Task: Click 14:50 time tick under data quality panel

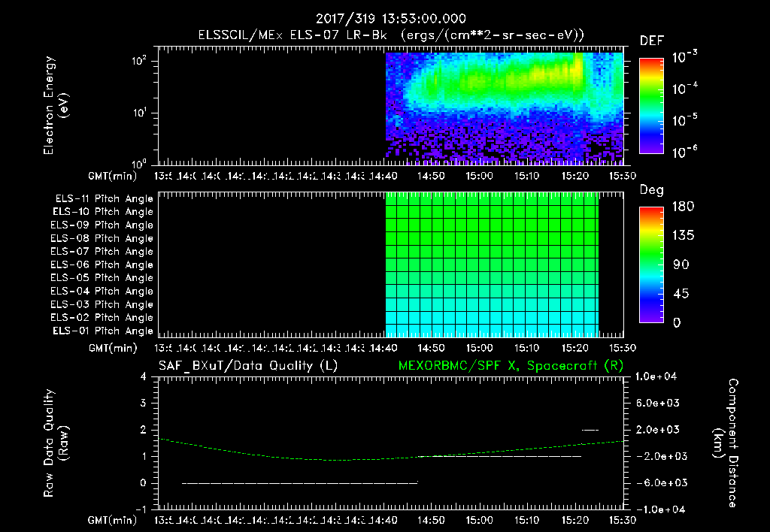Action: click(x=431, y=520)
